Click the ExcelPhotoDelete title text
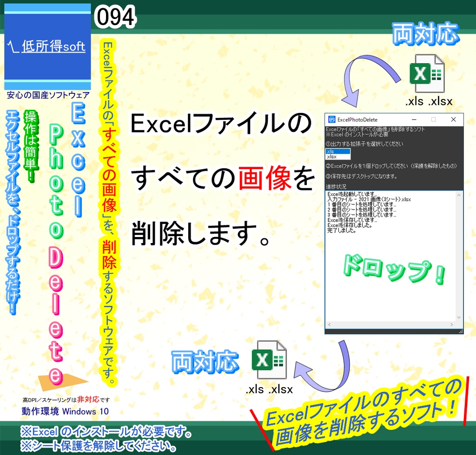476x455 pixels. tap(358, 120)
